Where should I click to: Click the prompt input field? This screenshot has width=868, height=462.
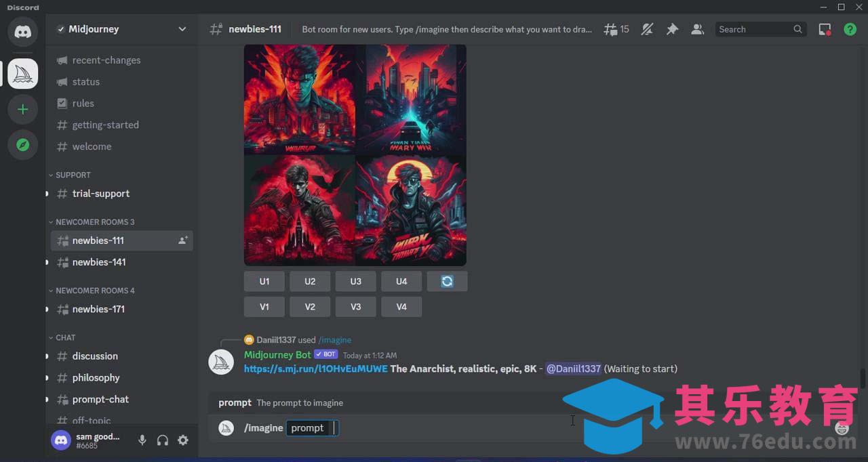coord(312,428)
